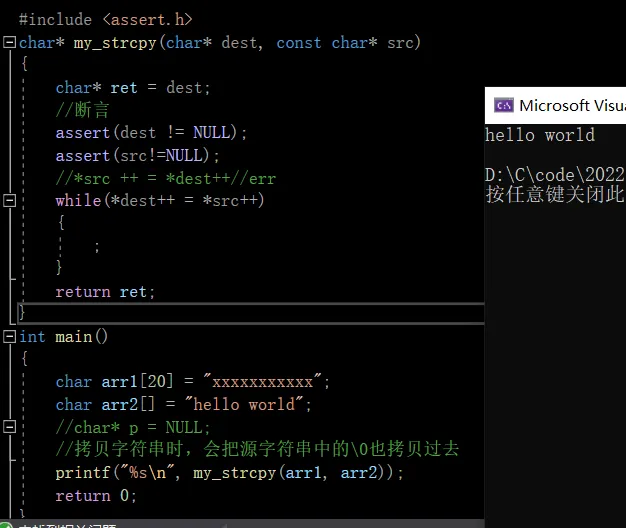Collapse the while loop block
The height and width of the screenshot is (528, 626).
tap(10, 200)
